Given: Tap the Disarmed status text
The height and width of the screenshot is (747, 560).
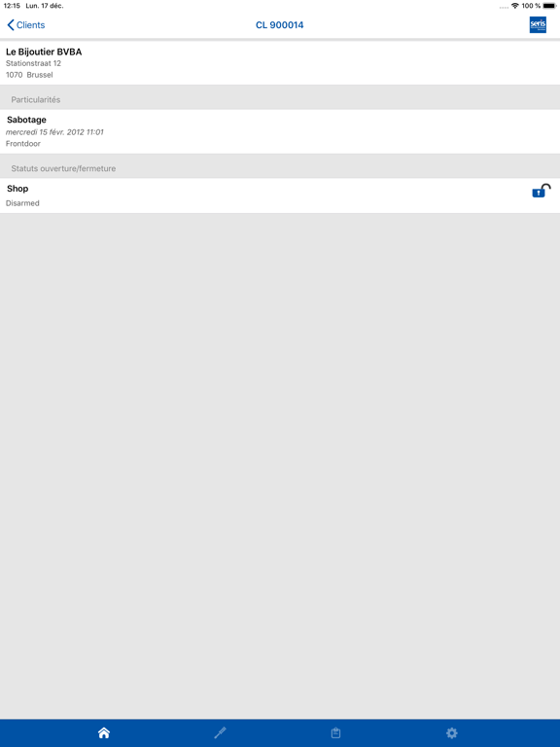Looking at the screenshot, I should [x=22, y=203].
